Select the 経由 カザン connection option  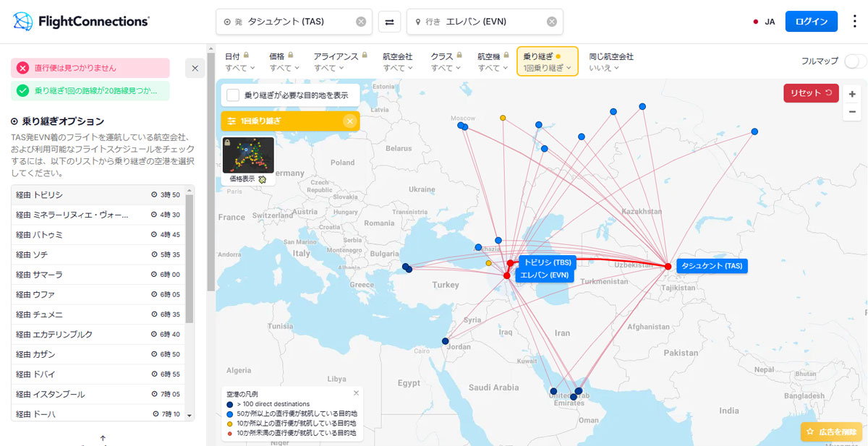(x=98, y=354)
